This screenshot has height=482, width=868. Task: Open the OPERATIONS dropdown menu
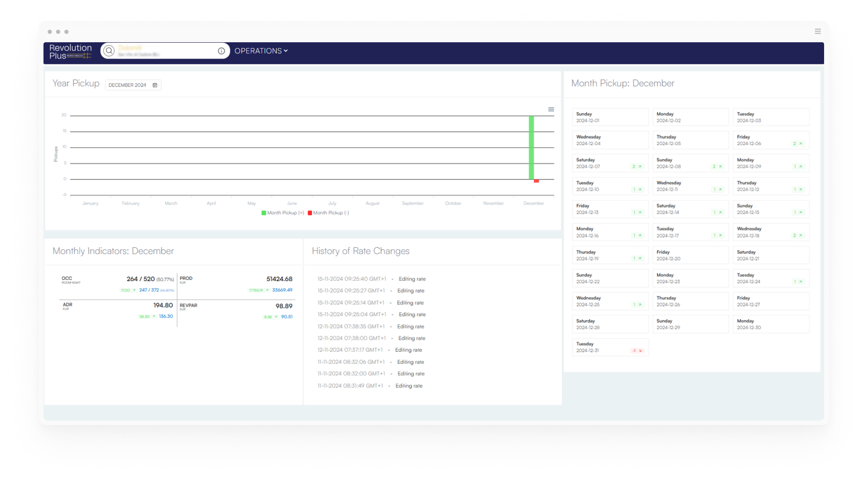(x=261, y=51)
